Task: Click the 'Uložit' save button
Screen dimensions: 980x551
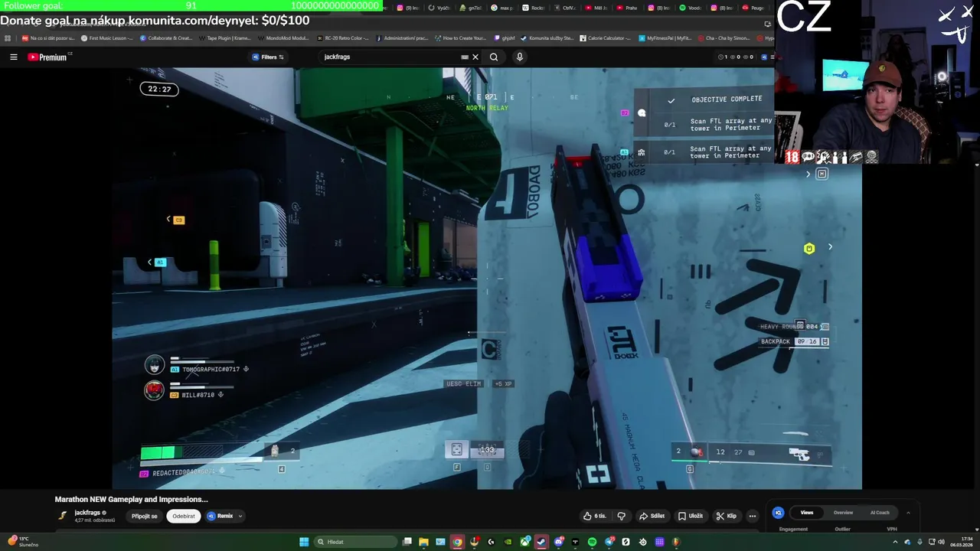Action: (691, 516)
